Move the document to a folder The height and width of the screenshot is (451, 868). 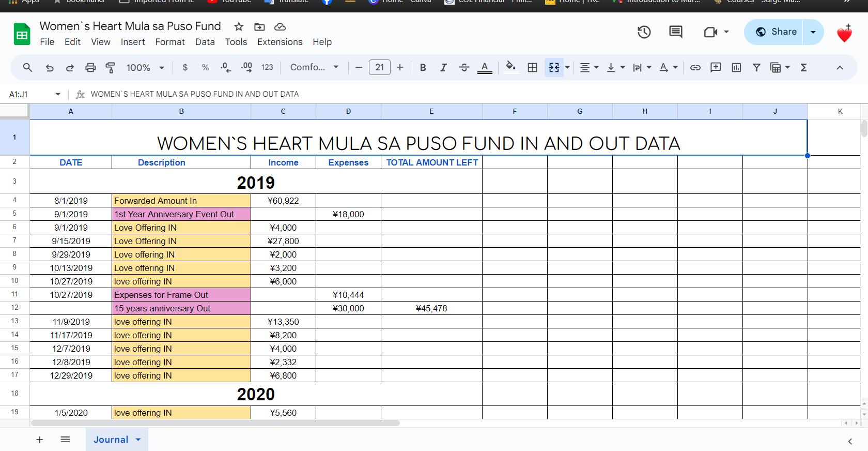[259, 26]
